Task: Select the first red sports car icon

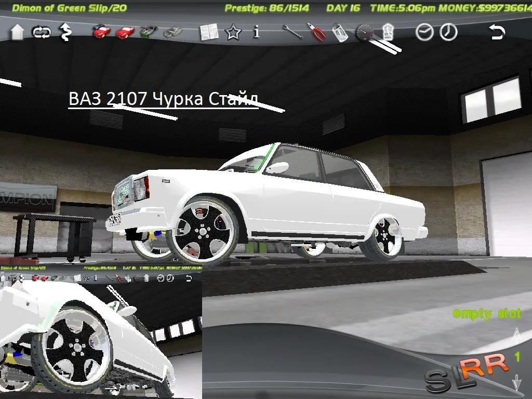Action: click(101, 32)
